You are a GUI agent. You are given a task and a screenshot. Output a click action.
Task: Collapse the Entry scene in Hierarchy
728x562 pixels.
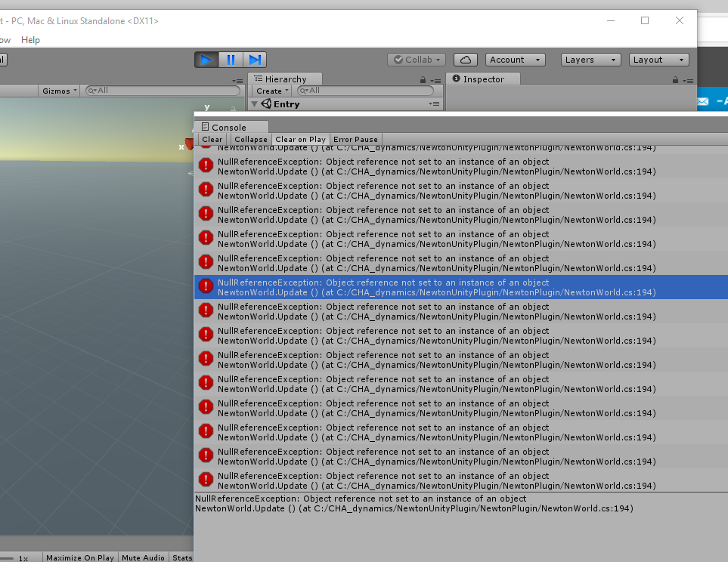(x=255, y=104)
